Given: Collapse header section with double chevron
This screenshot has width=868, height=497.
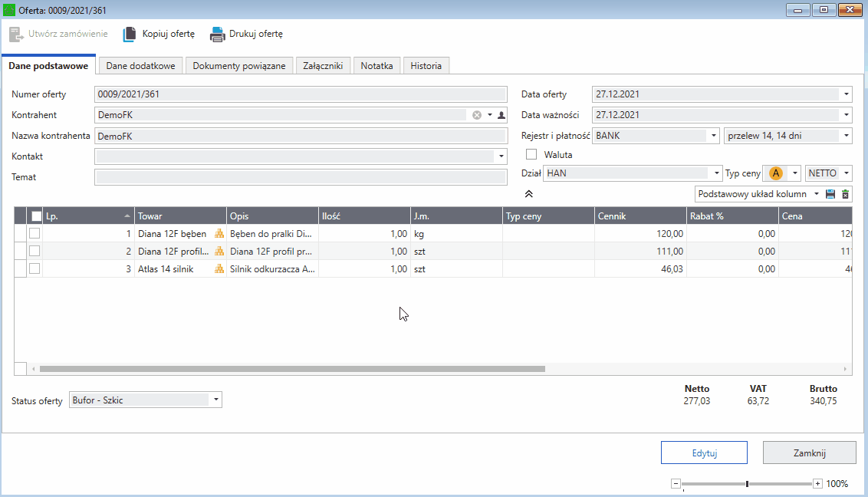Looking at the screenshot, I should click(528, 194).
